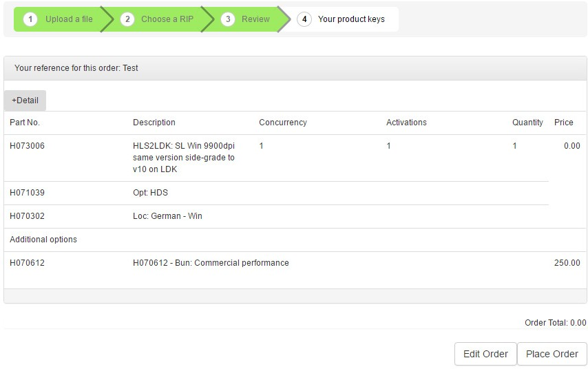Select the Bun: Commercial performance option row
This screenshot has height=369, width=588.
tap(211, 263)
